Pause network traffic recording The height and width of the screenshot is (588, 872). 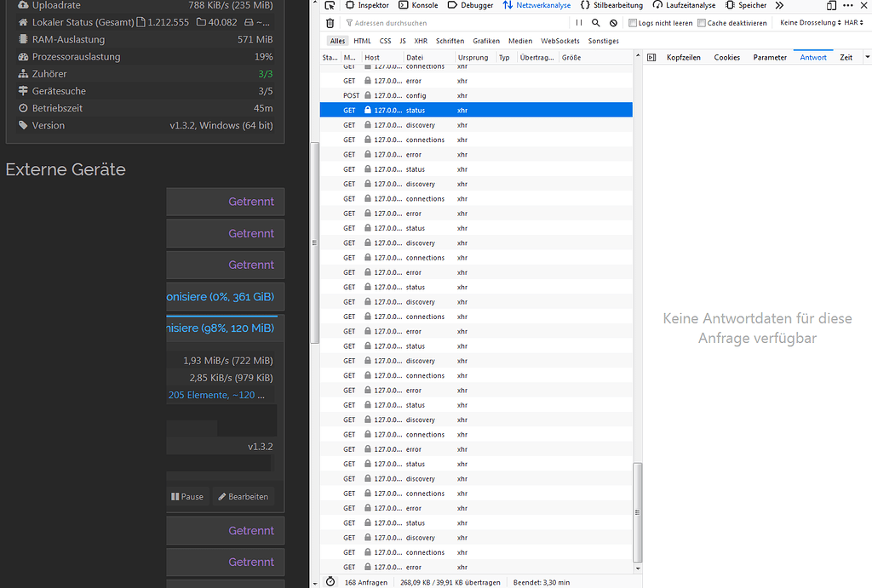click(x=579, y=22)
